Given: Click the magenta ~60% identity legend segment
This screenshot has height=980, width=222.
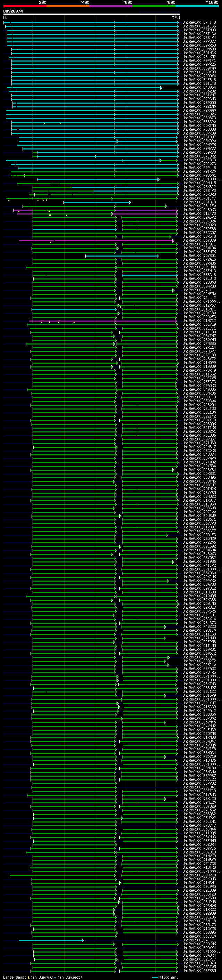Looking at the screenshot, I should tap(111, 6).
